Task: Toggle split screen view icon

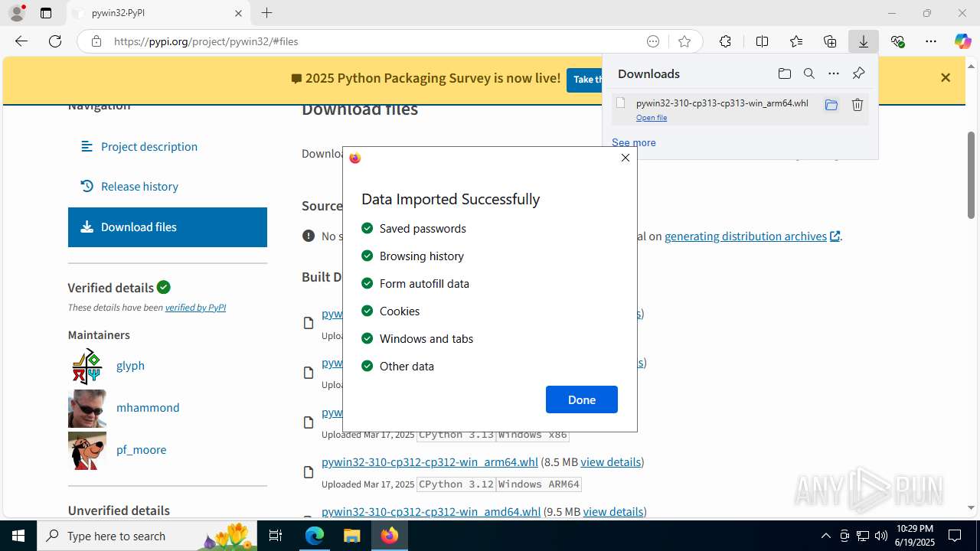Action: pos(762,41)
